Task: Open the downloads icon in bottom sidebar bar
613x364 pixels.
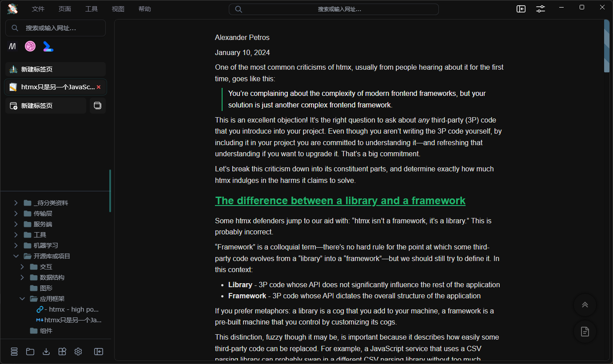Action: (x=46, y=352)
